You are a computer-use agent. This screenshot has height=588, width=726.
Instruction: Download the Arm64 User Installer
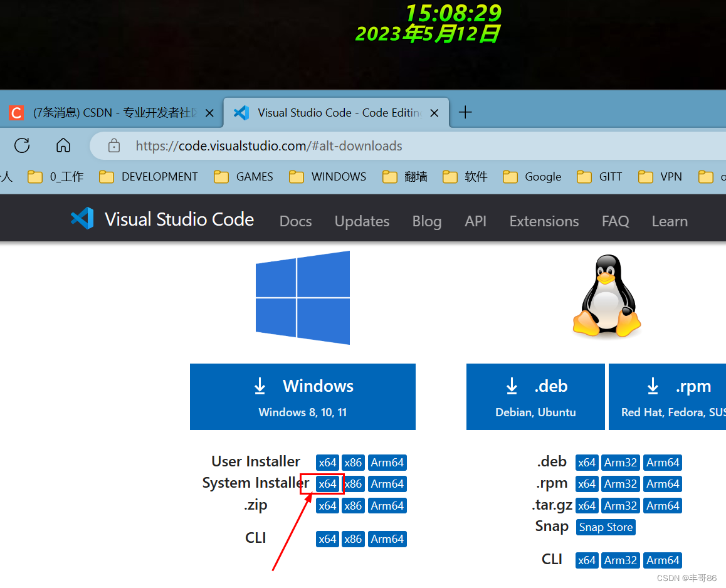tap(387, 462)
